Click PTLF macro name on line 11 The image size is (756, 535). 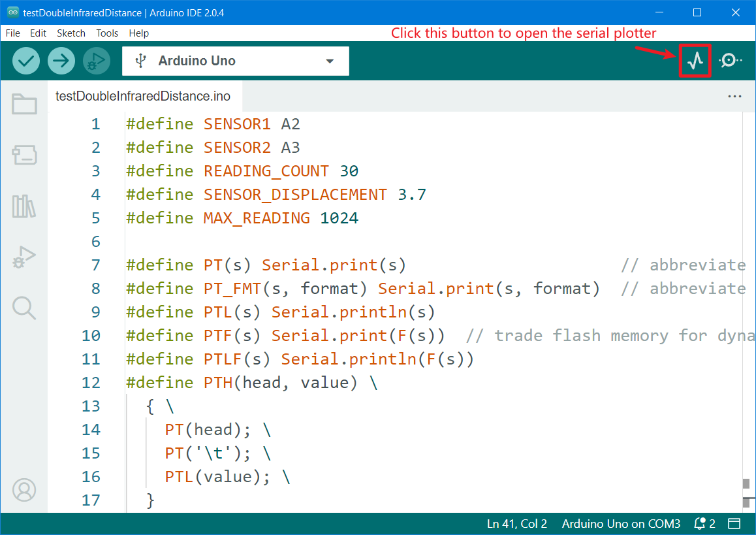[223, 359]
